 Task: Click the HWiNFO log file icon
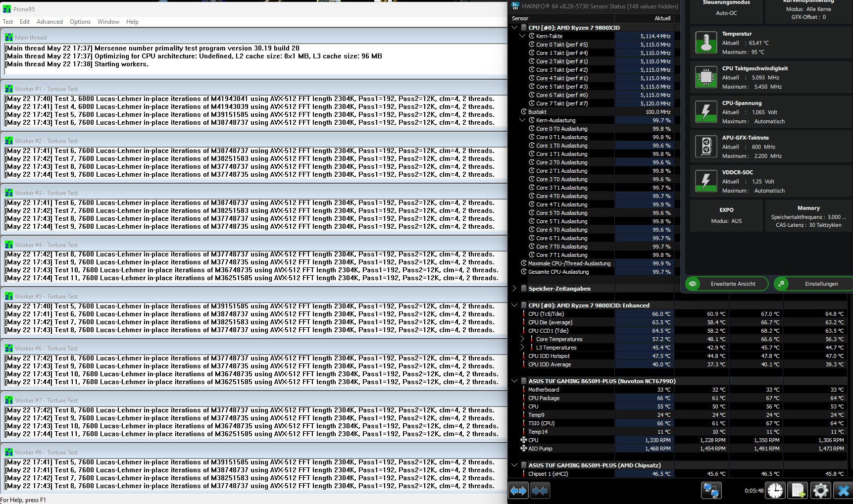pos(798,491)
